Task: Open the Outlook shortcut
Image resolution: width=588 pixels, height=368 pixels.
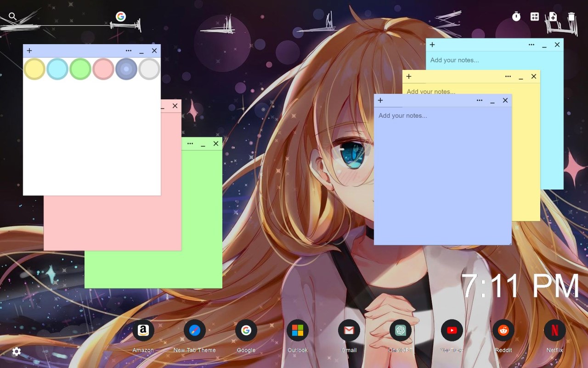Action: 298,330
